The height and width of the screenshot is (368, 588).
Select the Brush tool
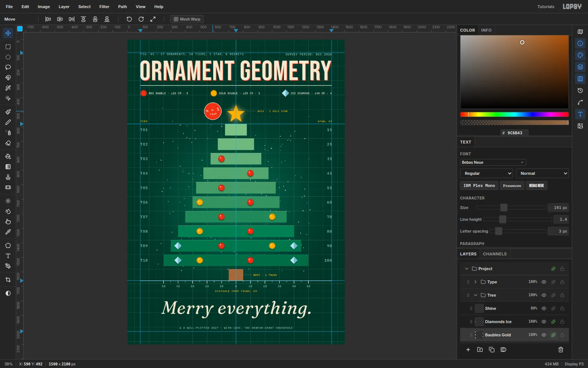pos(8,112)
